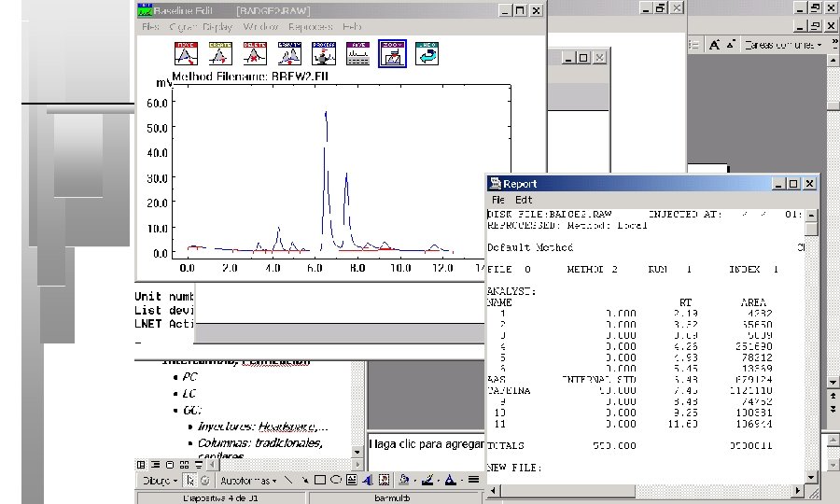Image resolution: width=840 pixels, height=504 pixels.
Task: Switch to Slide view button
Action: click(x=170, y=465)
